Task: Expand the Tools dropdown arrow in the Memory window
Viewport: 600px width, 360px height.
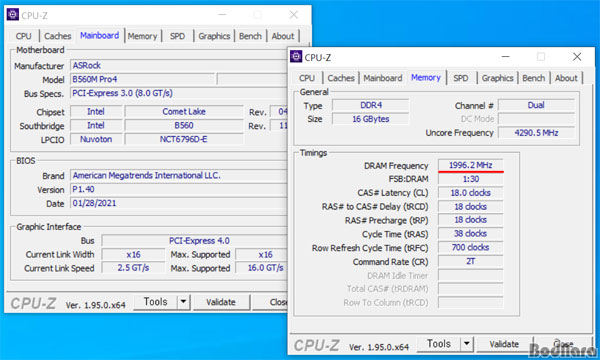Action: coord(467,344)
